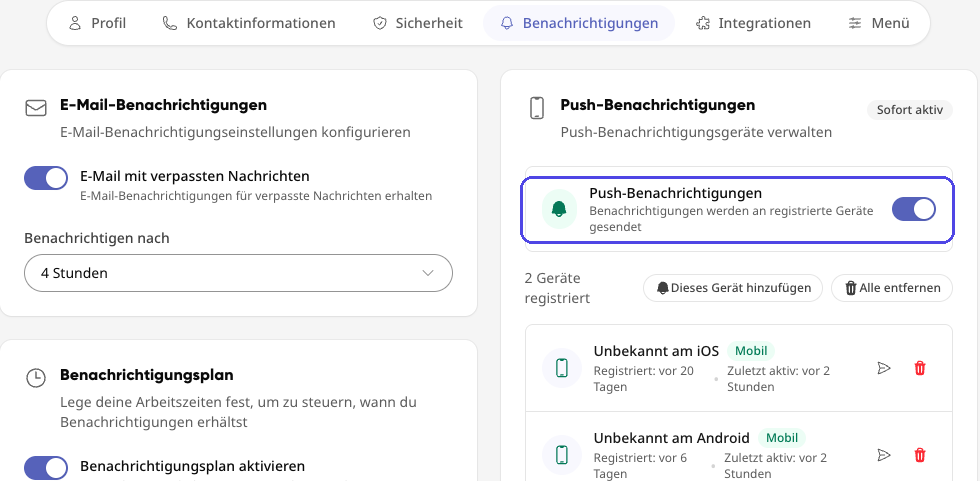Click the green bell icon
980x481 pixels.
click(559, 209)
